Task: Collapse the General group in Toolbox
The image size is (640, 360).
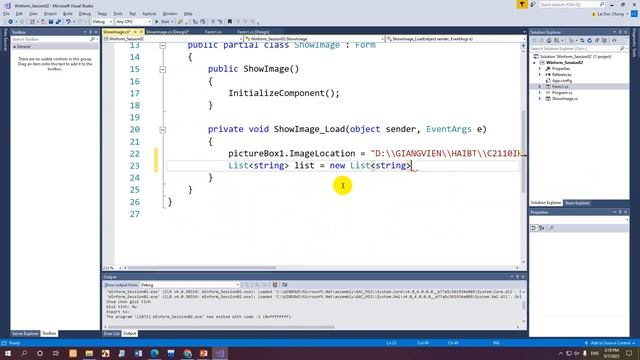Action: (x=15, y=47)
